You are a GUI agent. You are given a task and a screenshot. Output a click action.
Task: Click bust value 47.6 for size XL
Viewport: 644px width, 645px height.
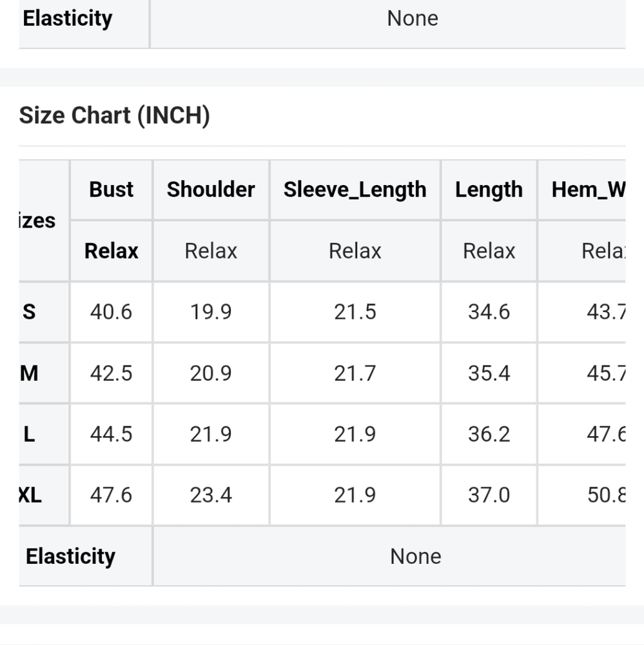[111, 495]
